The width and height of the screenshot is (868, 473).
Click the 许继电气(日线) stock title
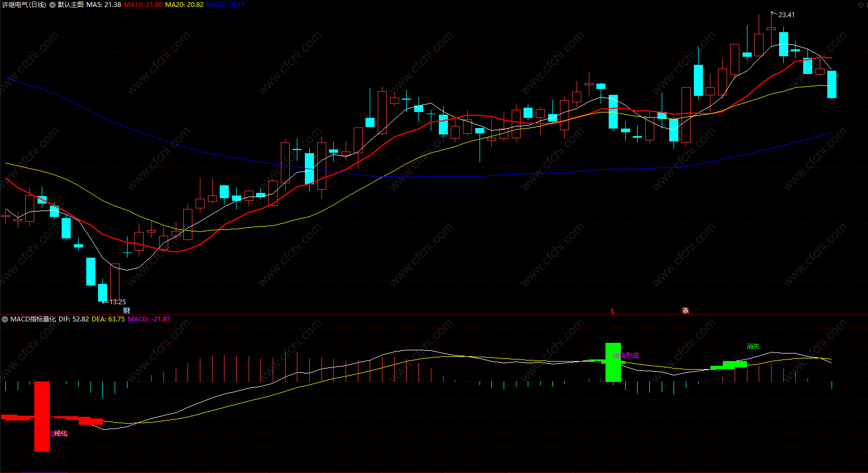pos(24,5)
